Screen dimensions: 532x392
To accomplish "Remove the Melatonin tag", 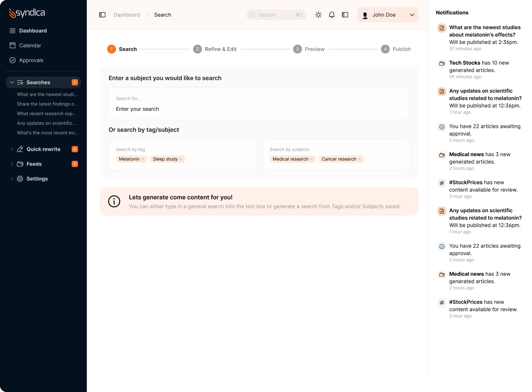I will 143,159.
